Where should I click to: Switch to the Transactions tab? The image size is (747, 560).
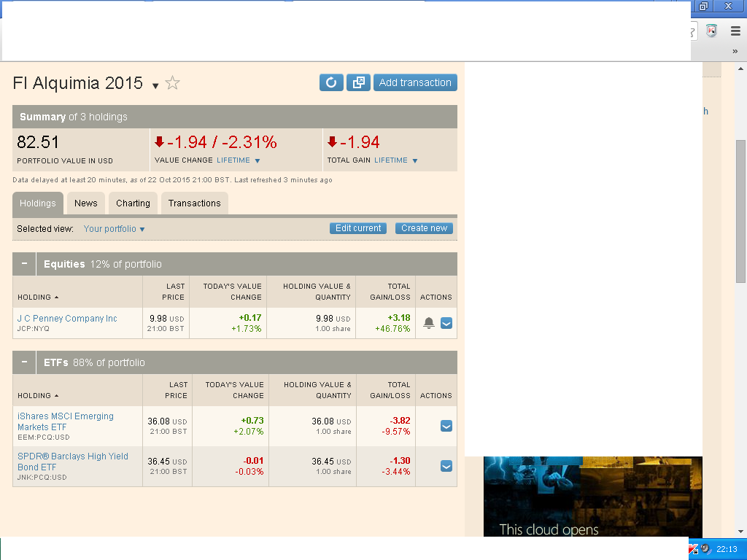coord(194,203)
